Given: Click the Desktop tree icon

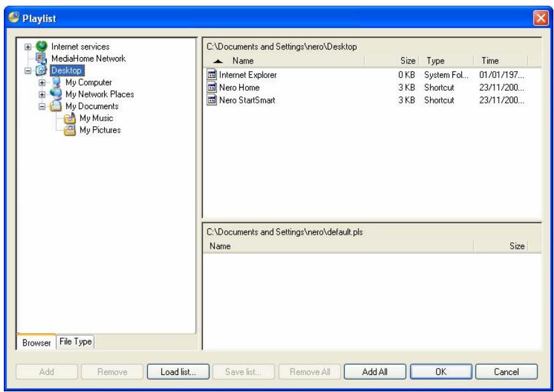Looking at the screenshot, I should (x=41, y=70).
